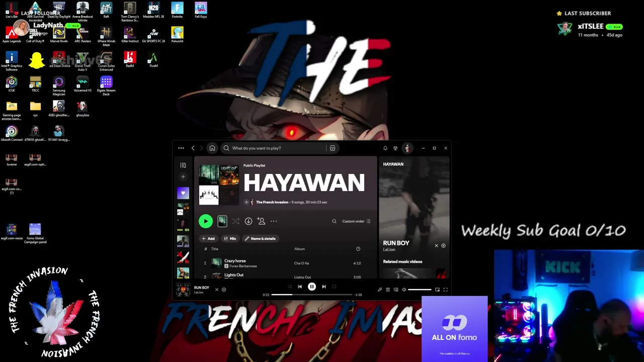Open the playlist preview thumbnail button
The image size is (644, 362).
[x=222, y=221]
